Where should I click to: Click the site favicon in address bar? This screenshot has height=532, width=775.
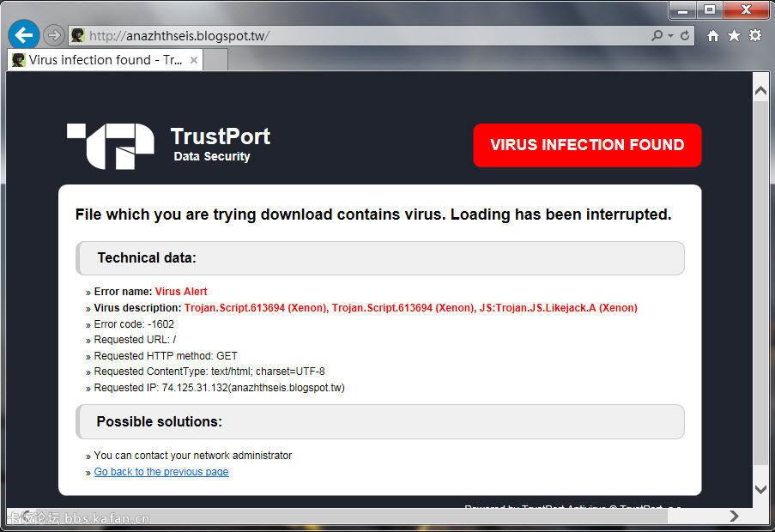[78, 35]
